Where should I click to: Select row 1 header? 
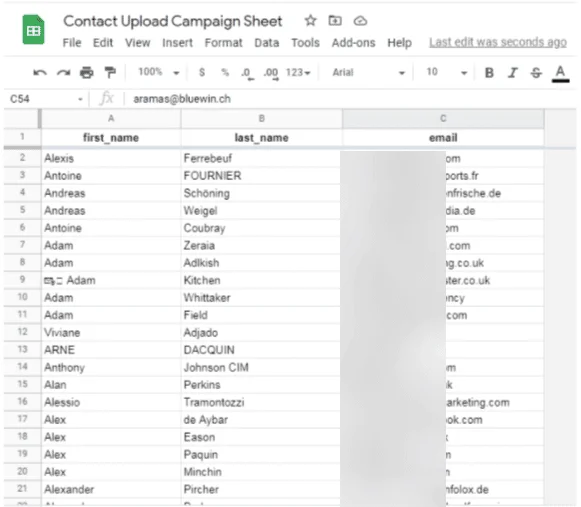click(x=22, y=137)
